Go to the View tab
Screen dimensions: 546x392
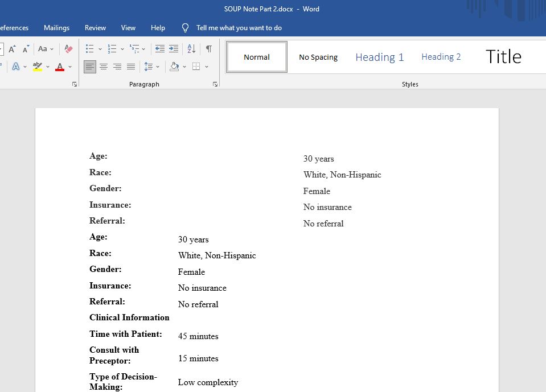pos(128,28)
